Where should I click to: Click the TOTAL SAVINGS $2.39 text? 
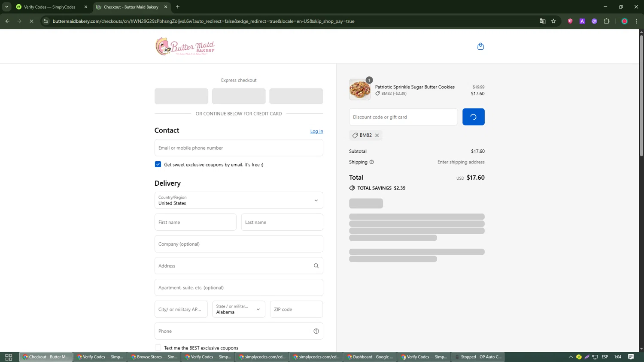[x=381, y=188]
